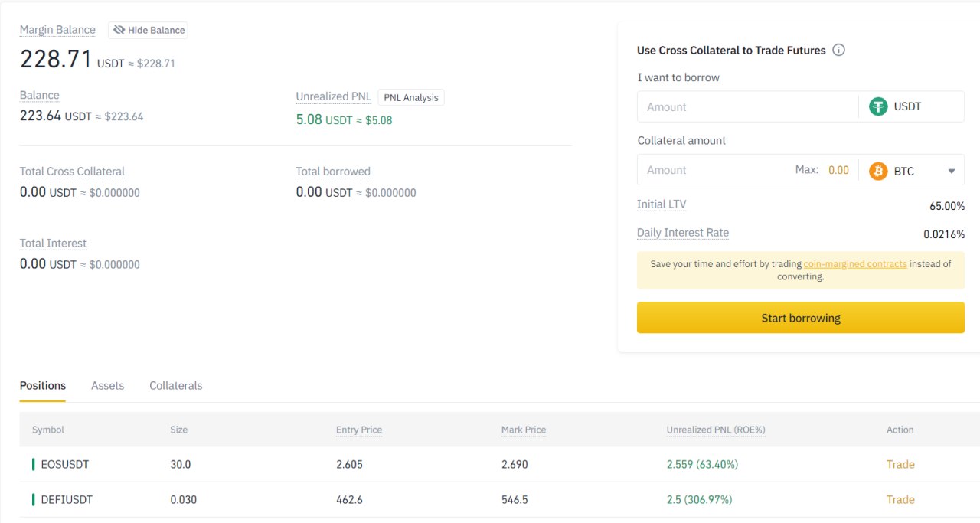The height and width of the screenshot is (523, 980).
Task: Focus the borrow Amount input field
Action: click(x=746, y=107)
